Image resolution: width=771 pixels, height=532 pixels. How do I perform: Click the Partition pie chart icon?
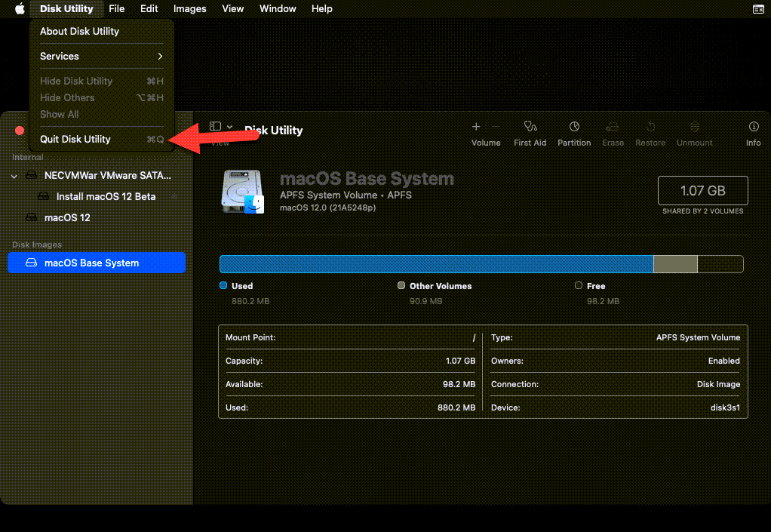click(574, 127)
